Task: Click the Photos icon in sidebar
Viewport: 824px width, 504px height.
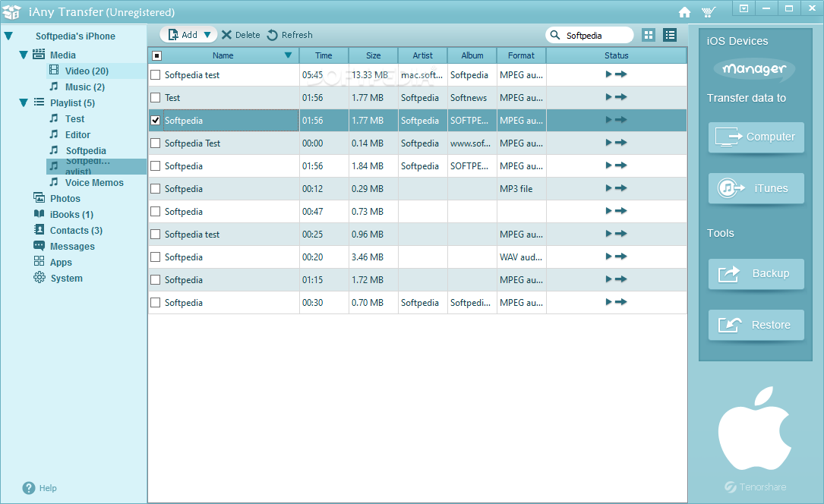Action: click(39, 198)
